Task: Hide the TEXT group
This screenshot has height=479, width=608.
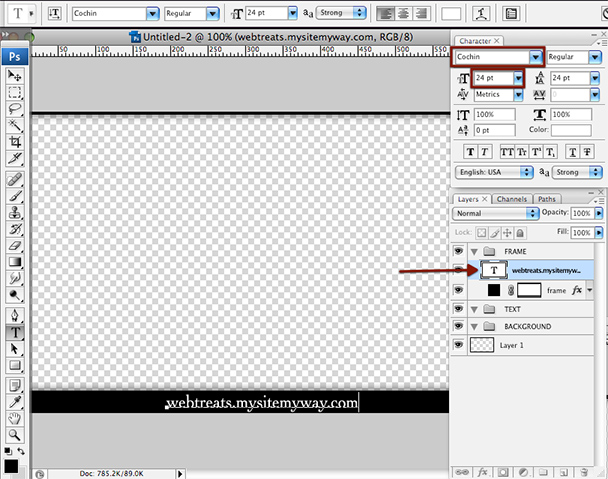Action: 458,309
